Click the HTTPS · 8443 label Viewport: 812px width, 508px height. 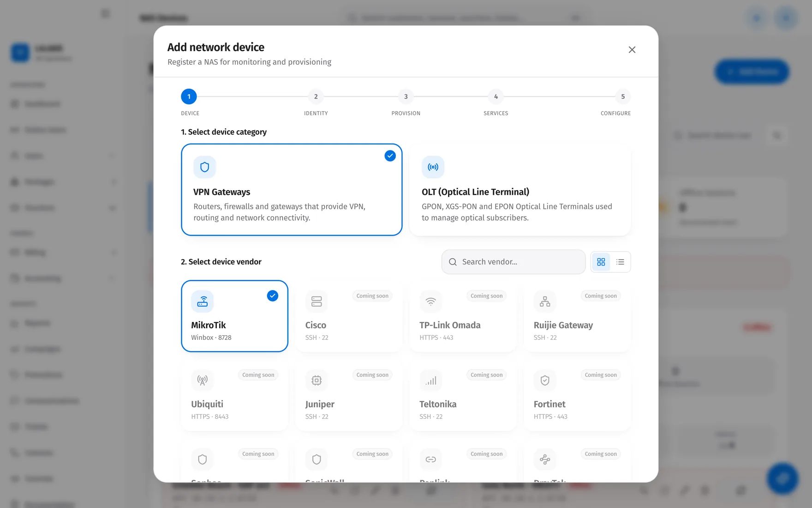(x=210, y=417)
